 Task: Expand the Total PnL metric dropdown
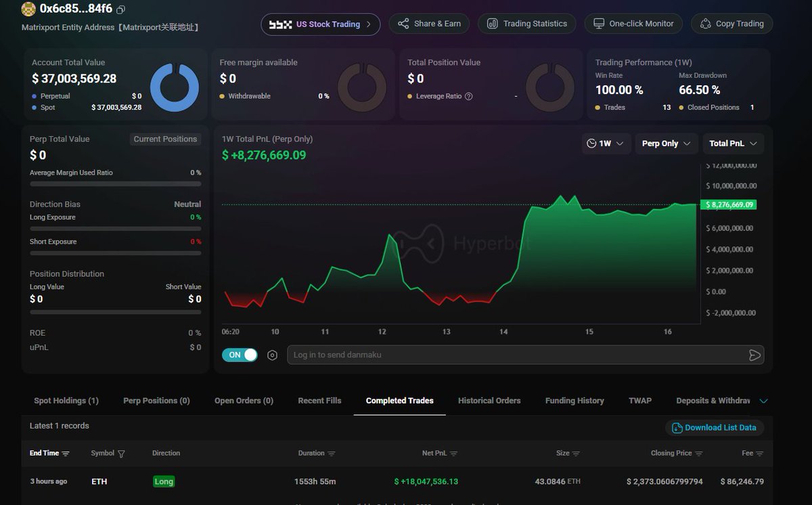(733, 144)
